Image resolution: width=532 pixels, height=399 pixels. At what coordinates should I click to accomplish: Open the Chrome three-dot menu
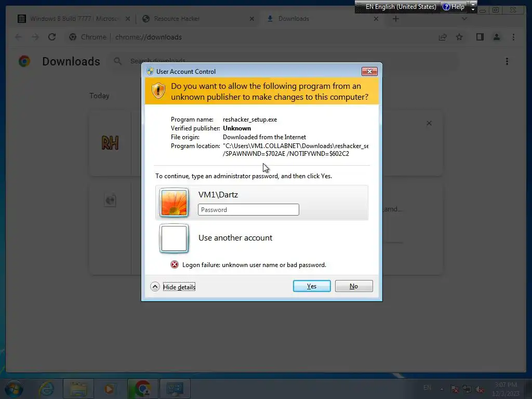point(513,37)
